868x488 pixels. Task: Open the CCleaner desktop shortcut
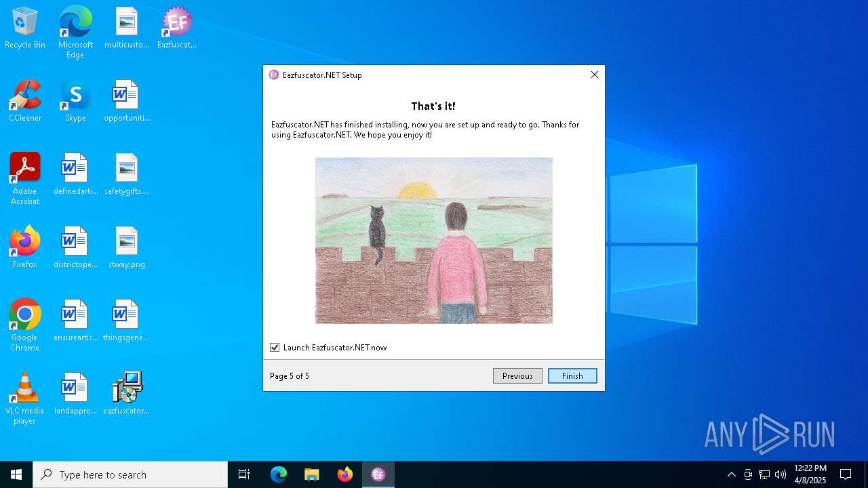point(25,101)
